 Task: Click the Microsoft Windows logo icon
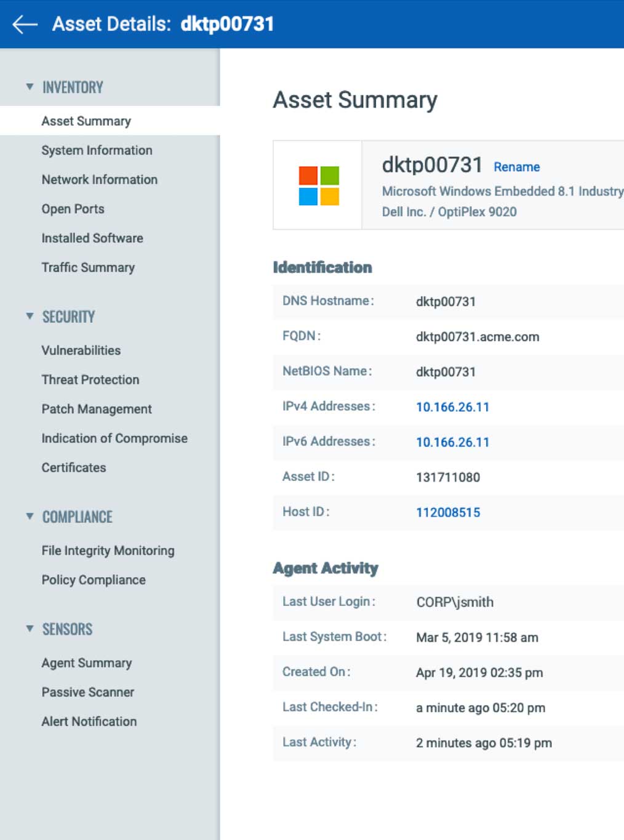[318, 184]
